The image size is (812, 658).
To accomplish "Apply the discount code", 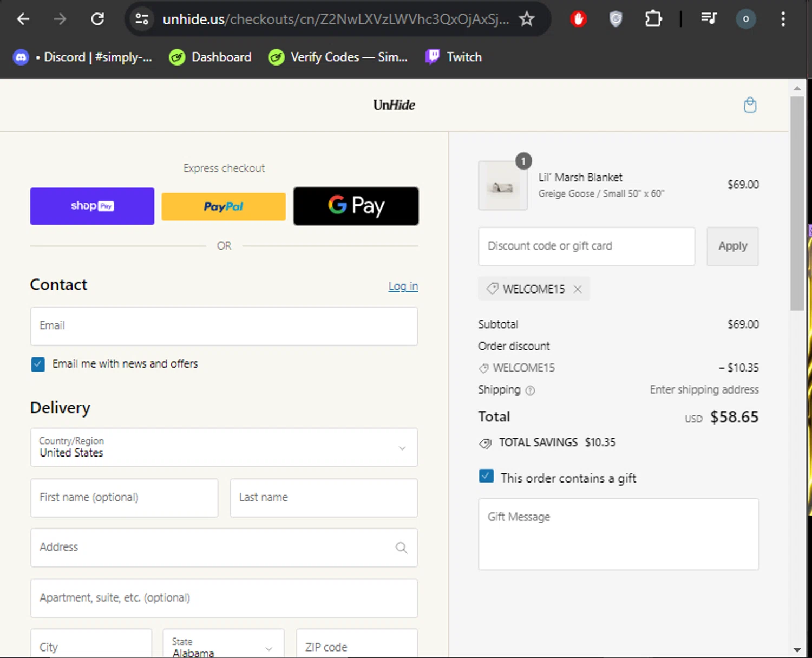I will point(732,246).
